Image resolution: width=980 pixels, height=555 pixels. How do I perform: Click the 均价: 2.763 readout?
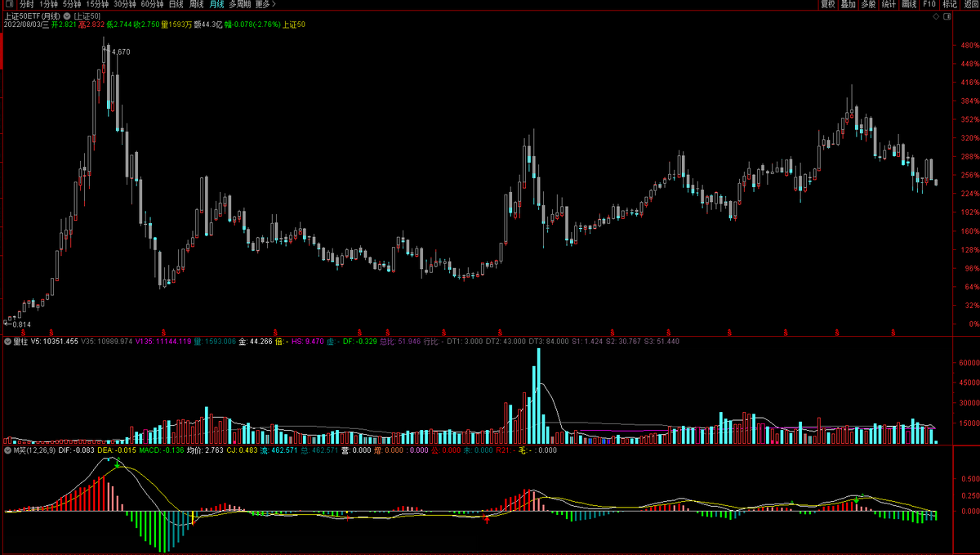click(x=204, y=450)
